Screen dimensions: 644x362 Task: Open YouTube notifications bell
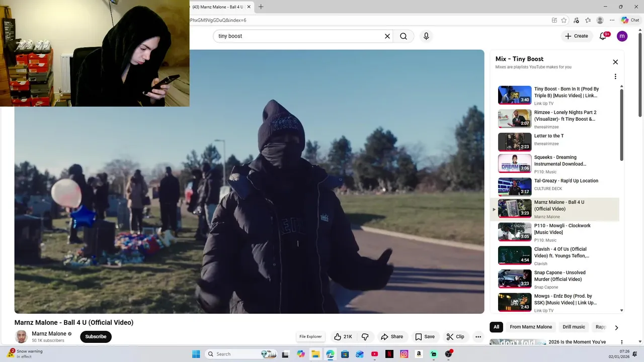pyautogui.click(x=603, y=36)
